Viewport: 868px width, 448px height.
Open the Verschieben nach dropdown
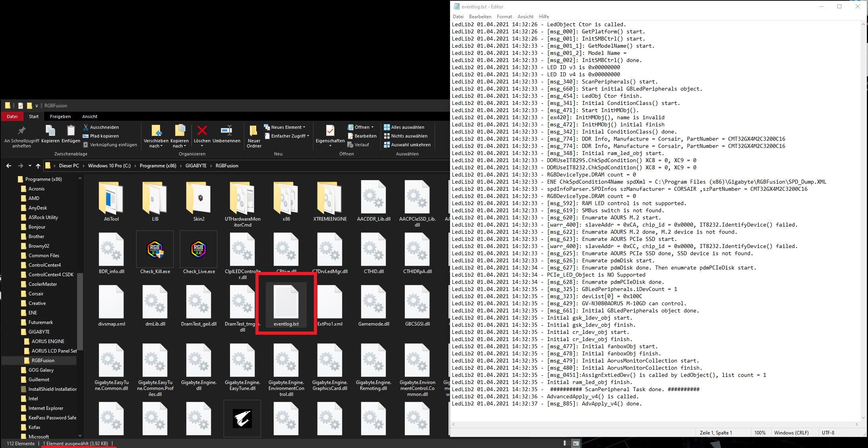(x=156, y=136)
